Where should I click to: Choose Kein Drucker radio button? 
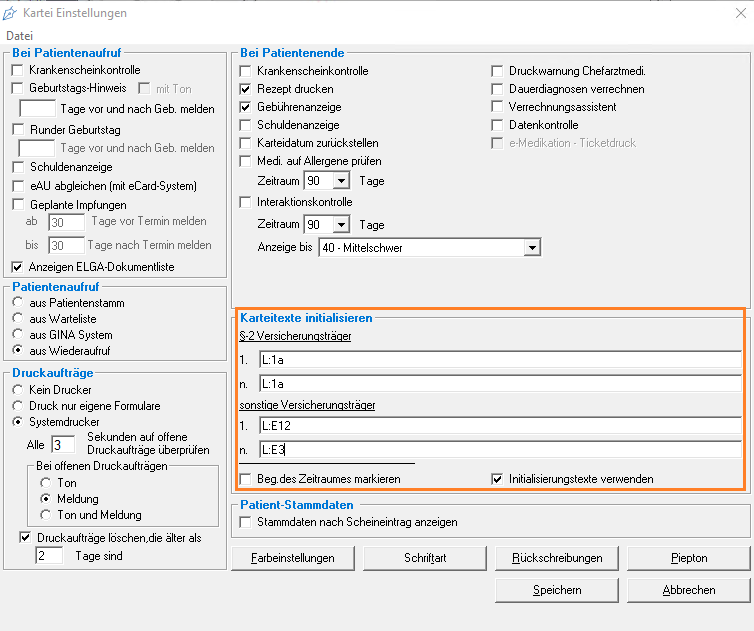(17, 390)
